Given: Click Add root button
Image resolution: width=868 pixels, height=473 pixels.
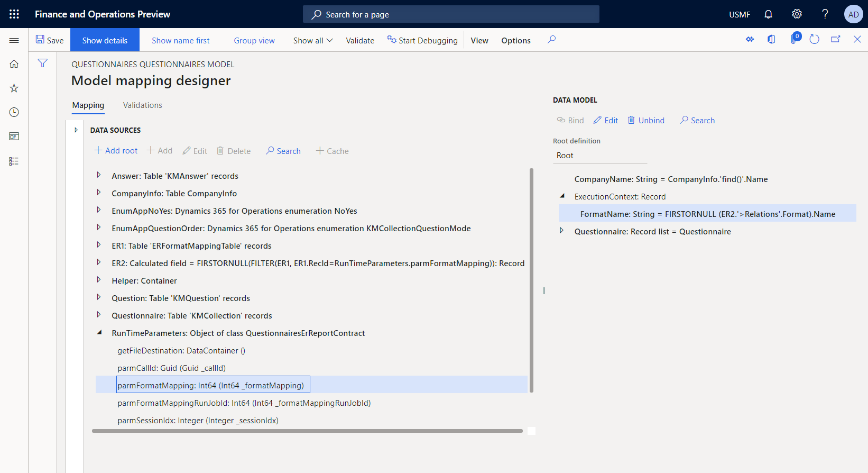Looking at the screenshot, I should pos(116,151).
